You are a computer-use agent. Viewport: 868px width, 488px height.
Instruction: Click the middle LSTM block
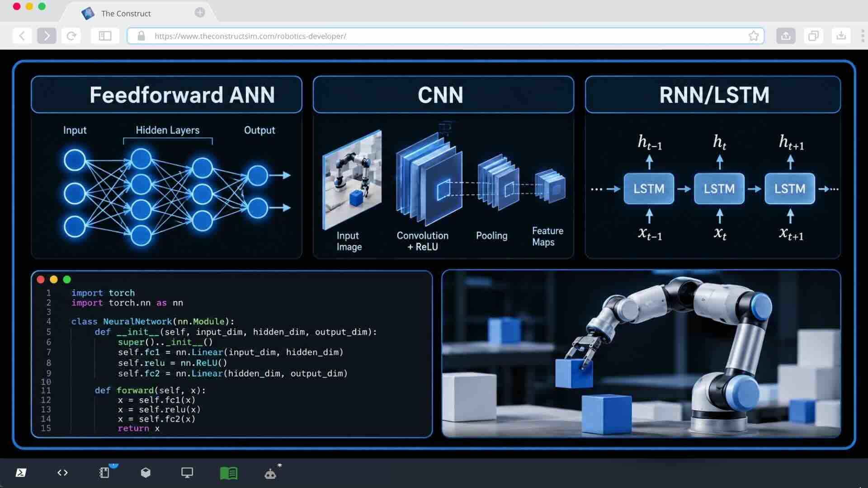tap(719, 188)
